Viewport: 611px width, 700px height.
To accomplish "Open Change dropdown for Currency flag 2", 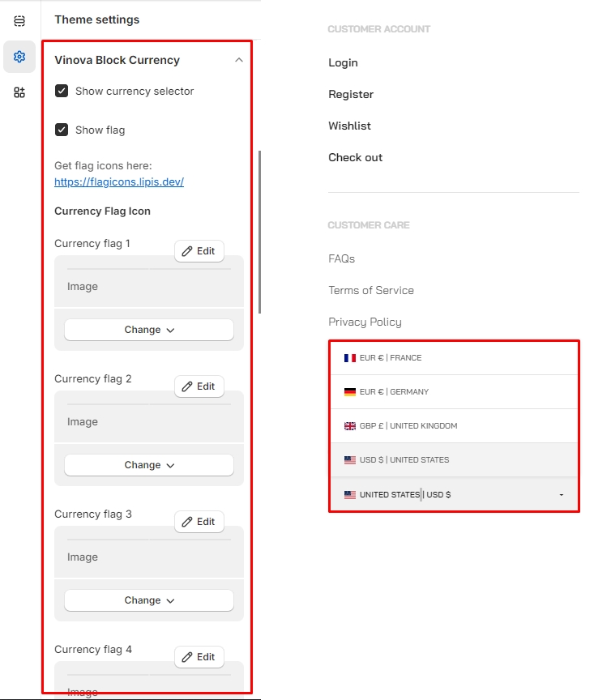I will point(149,465).
